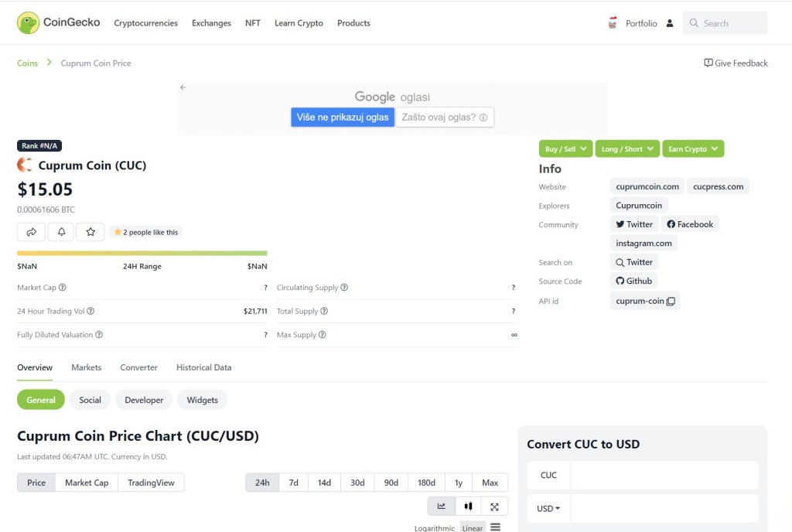Open the USD currency dropdown in converter
Screen dimensions: 792x532
(x=548, y=508)
